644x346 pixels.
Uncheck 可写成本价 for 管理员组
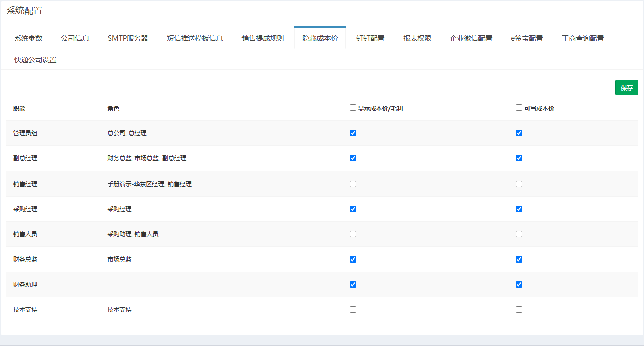[519, 133]
